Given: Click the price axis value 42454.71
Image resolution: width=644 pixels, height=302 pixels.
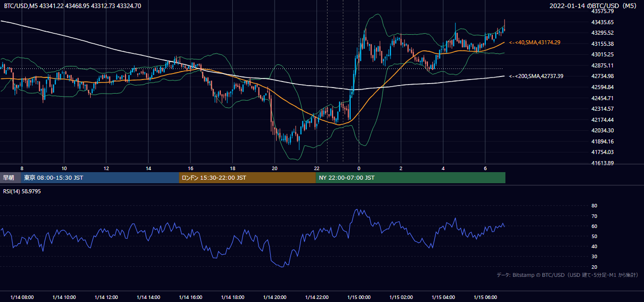Looking at the screenshot, I should click(x=602, y=98).
